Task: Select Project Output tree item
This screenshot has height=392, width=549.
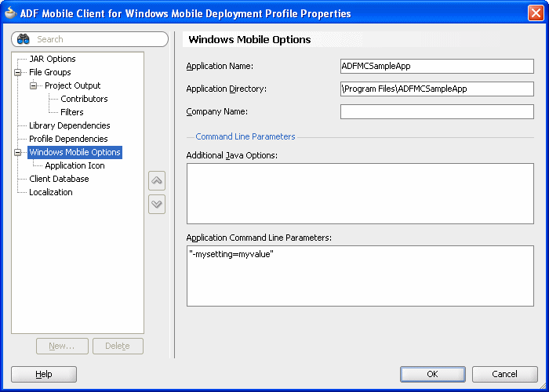Action: click(72, 85)
